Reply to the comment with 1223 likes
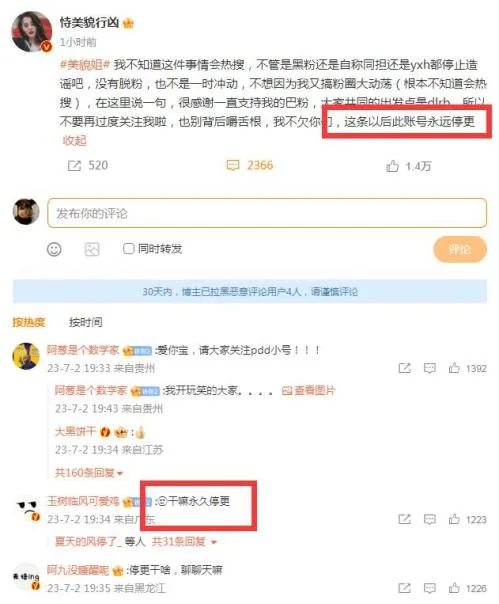 point(430,520)
